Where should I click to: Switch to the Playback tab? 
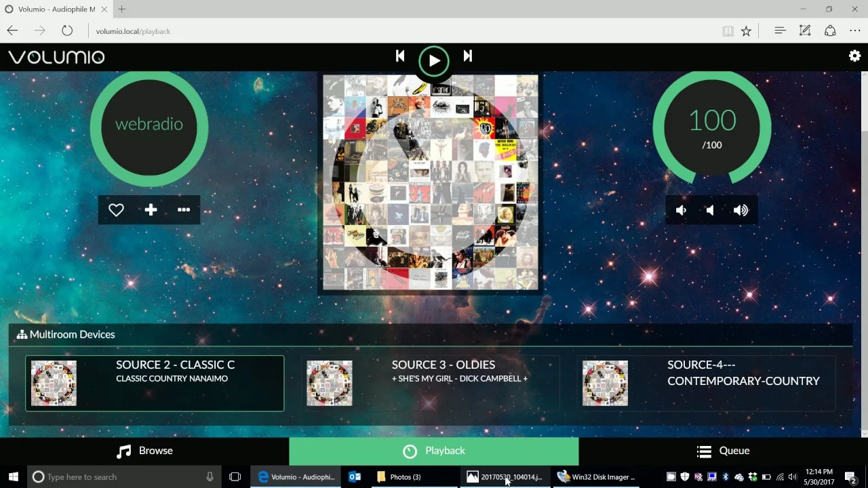point(434,451)
